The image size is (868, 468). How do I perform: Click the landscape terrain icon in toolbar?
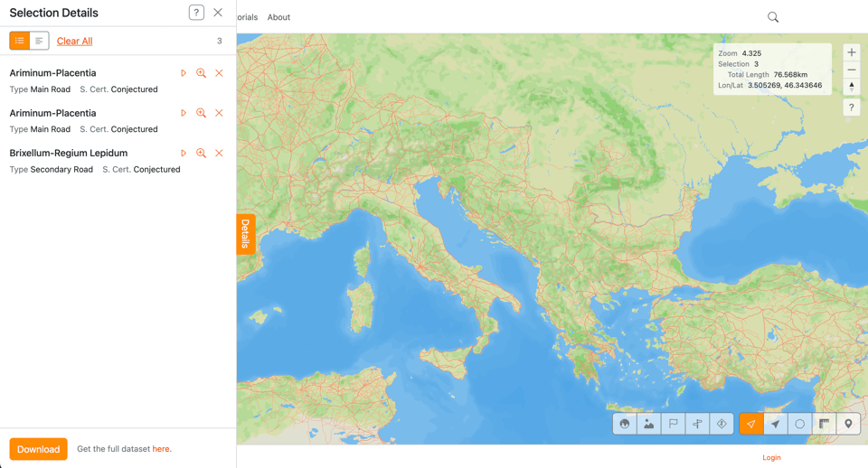(x=649, y=424)
